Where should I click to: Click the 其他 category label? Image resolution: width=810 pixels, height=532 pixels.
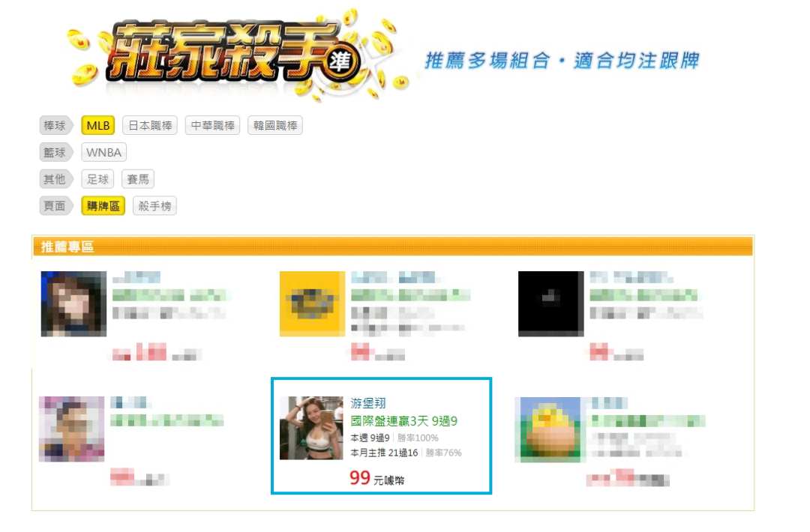coord(55,179)
